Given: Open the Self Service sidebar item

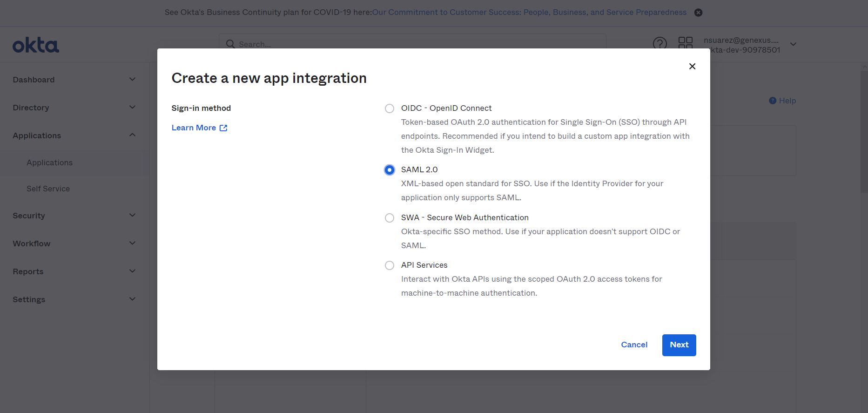Looking at the screenshot, I should [x=48, y=189].
